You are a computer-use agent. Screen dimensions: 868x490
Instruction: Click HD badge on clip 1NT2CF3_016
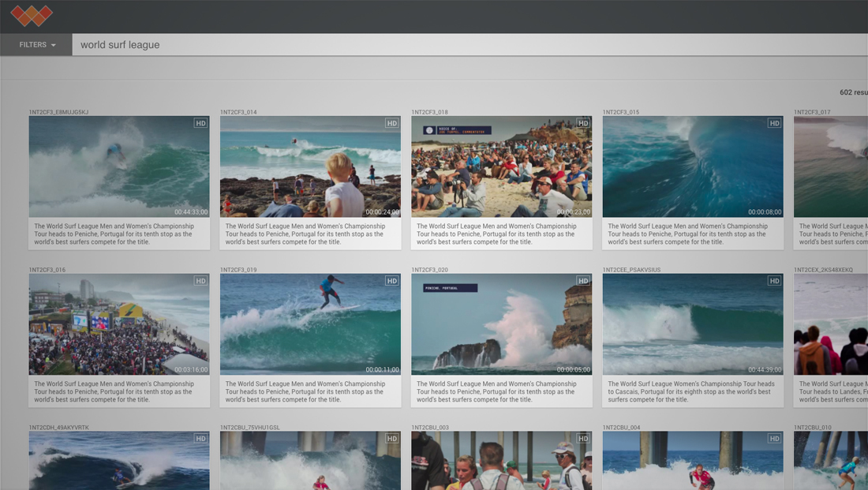(x=200, y=281)
